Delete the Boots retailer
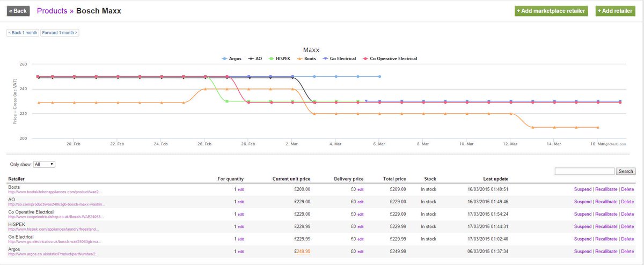Screen dimensions: 644x265 [x=627, y=189]
